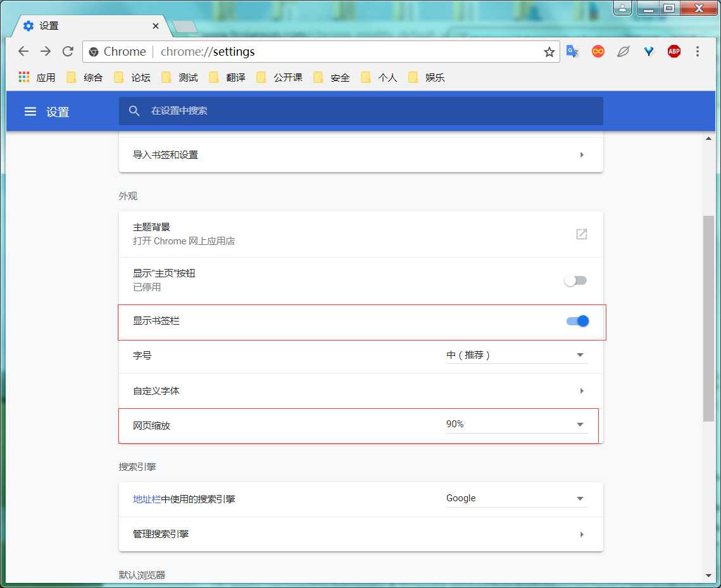Click the scrollbar down arrow
The width and height of the screenshot is (721, 588).
[x=708, y=575]
